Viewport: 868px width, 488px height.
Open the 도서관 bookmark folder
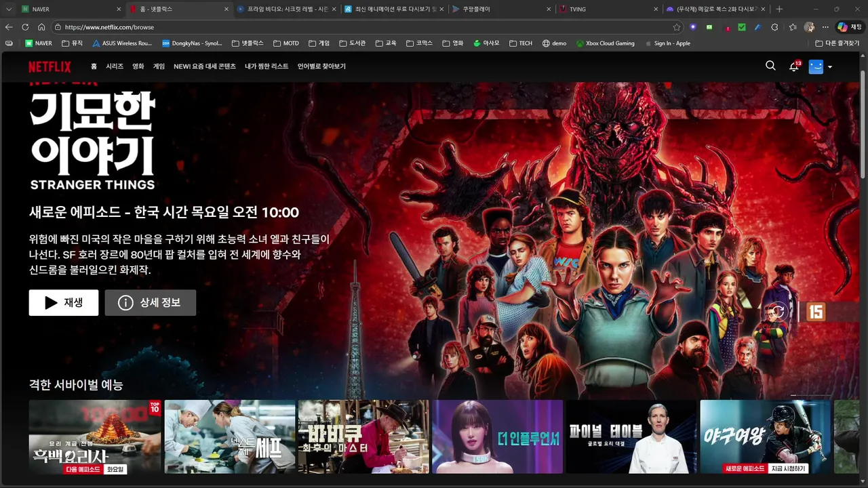[353, 43]
